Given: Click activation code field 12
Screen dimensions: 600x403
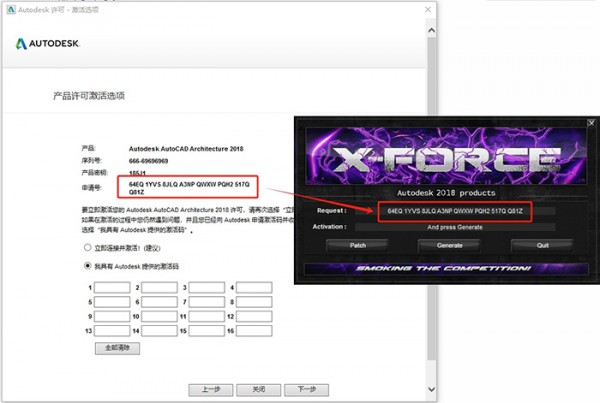Looking at the screenshot, I should pos(254,316).
